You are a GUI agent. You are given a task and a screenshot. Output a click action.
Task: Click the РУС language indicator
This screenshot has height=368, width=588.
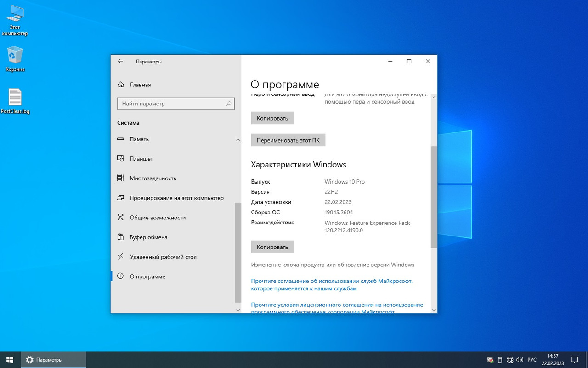pos(532,360)
